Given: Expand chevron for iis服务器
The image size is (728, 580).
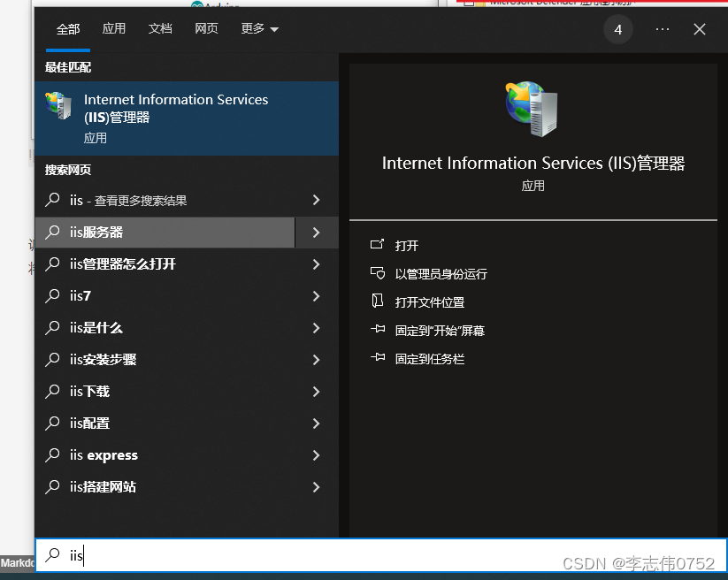Looking at the screenshot, I should click(x=316, y=232).
